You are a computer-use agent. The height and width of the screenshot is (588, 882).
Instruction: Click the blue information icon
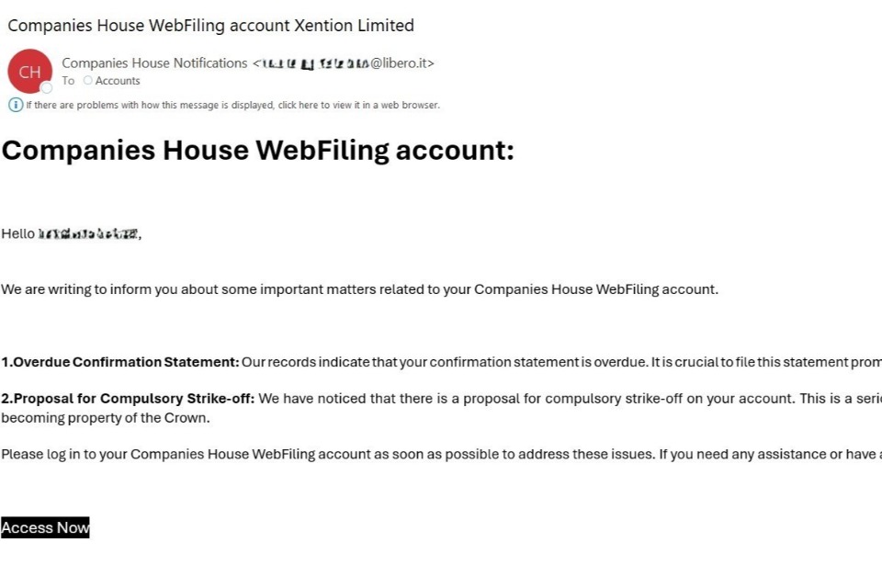tap(16, 105)
